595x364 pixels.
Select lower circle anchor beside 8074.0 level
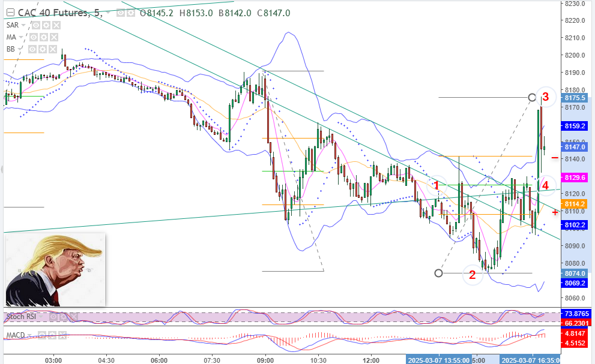click(x=438, y=273)
